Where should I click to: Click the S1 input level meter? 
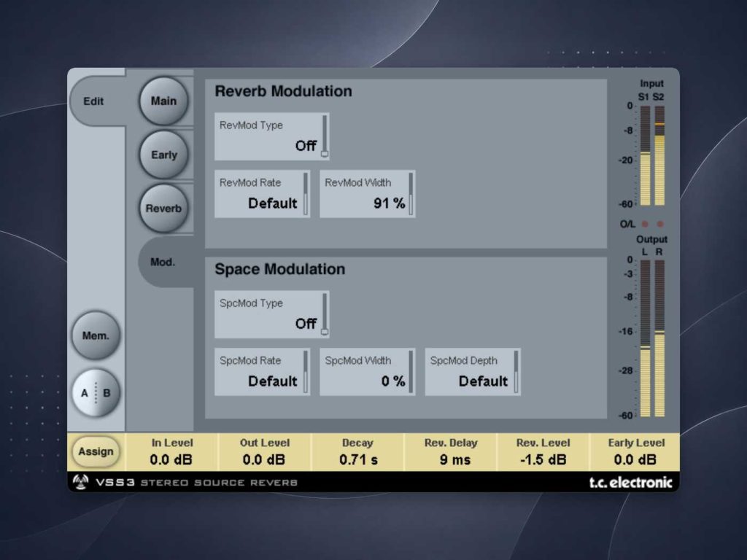click(x=645, y=156)
